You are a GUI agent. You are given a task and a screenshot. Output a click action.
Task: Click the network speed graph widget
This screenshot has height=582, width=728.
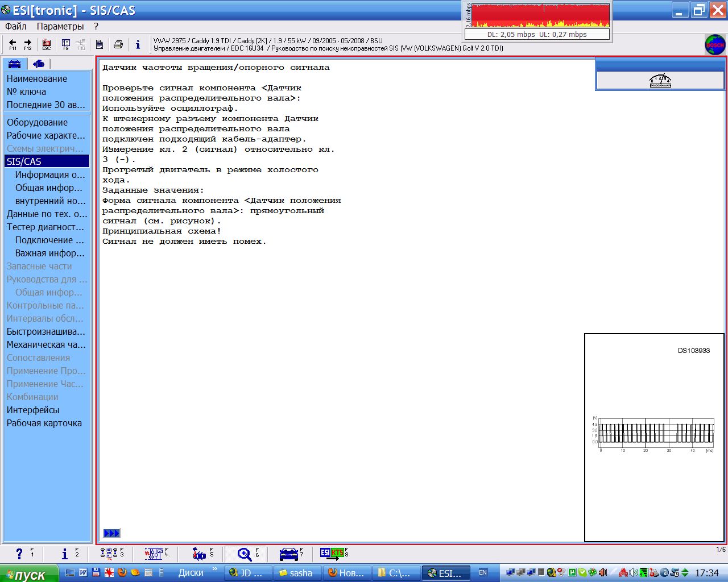pyautogui.click(x=537, y=21)
